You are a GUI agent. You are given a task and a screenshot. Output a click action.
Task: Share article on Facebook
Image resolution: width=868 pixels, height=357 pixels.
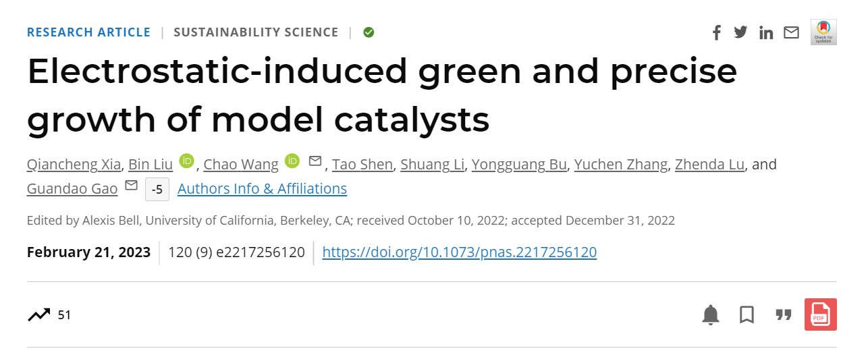coord(717,32)
